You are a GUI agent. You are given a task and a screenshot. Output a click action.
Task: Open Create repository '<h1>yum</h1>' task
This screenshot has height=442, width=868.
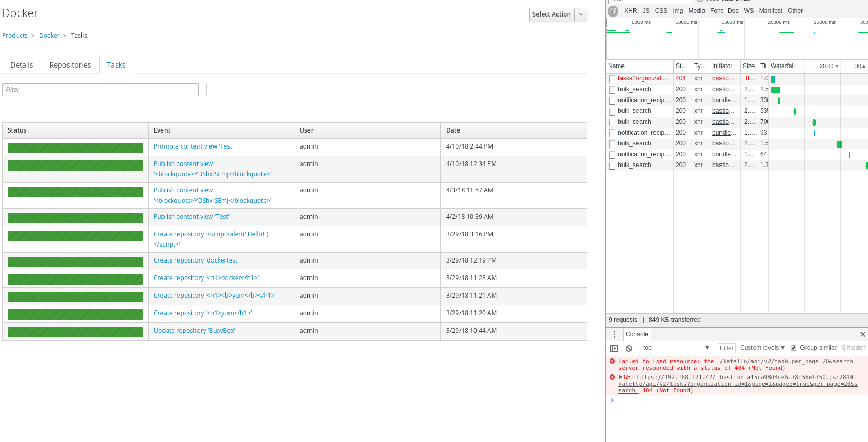click(x=203, y=313)
